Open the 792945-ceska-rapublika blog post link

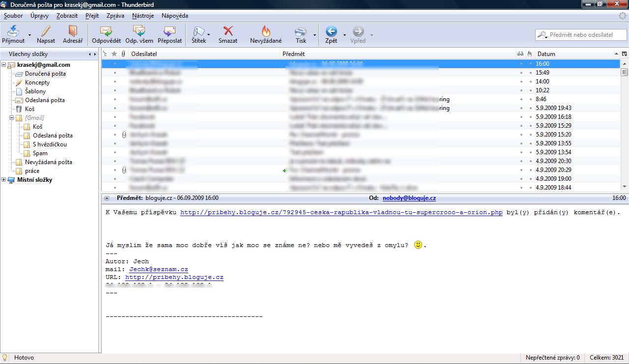(342, 213)
